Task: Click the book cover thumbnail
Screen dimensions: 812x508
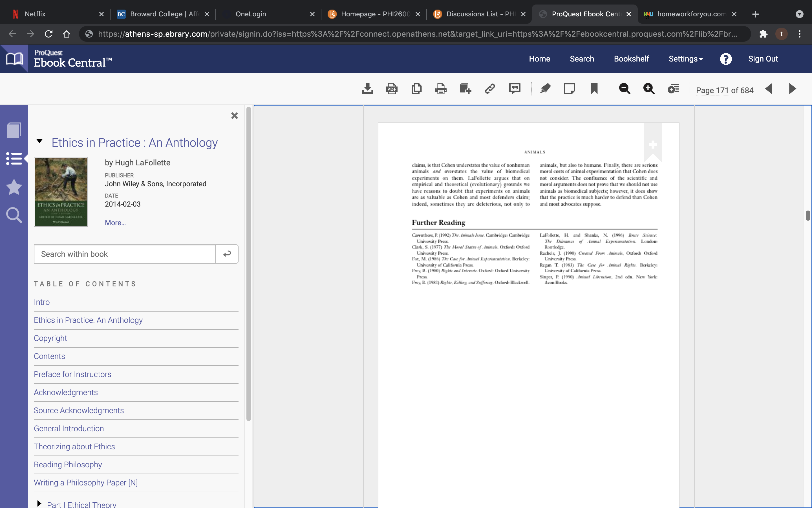Action: point(61,192)
